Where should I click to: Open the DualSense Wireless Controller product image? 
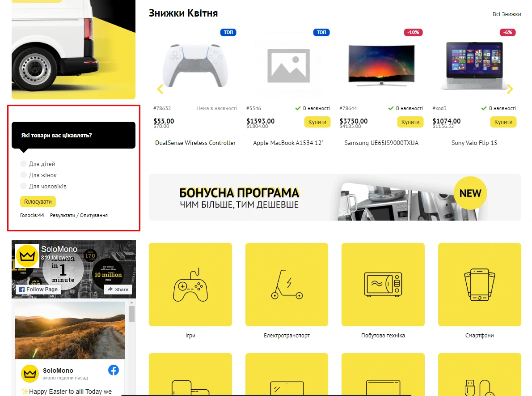tap(195, 65)
